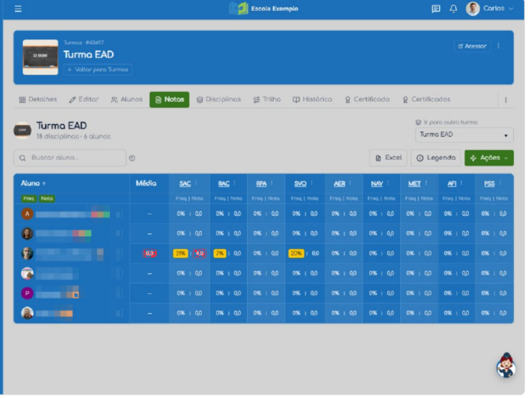
Task: Switch to the Alunos tab
Action: click(x=127, y=99)
